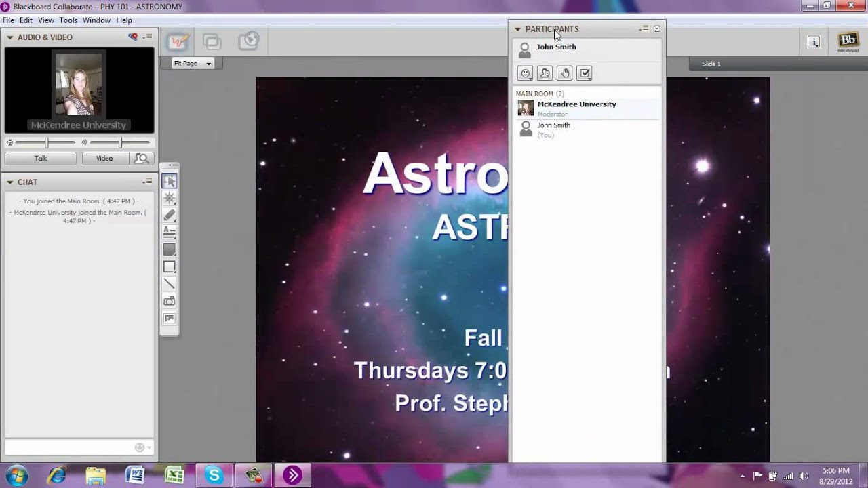The image size is (868, 488).
Task: Select the clip art insert tool
Action: point(170,318)
